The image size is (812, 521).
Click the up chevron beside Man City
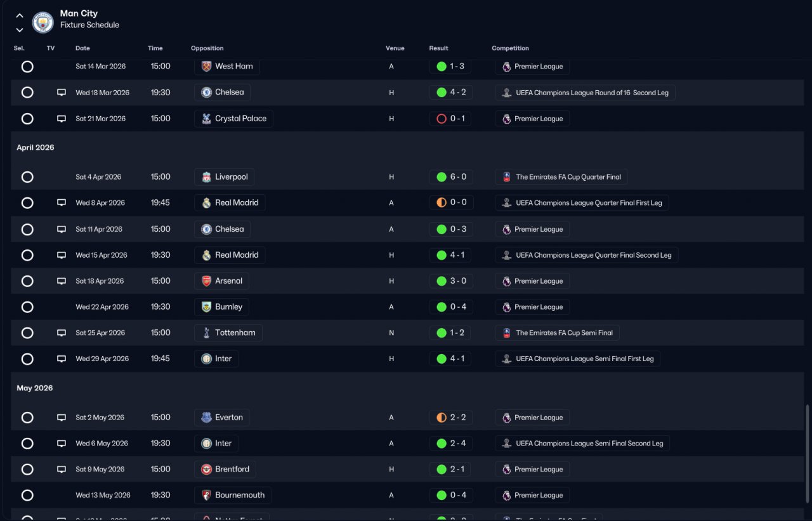point(20,16)
